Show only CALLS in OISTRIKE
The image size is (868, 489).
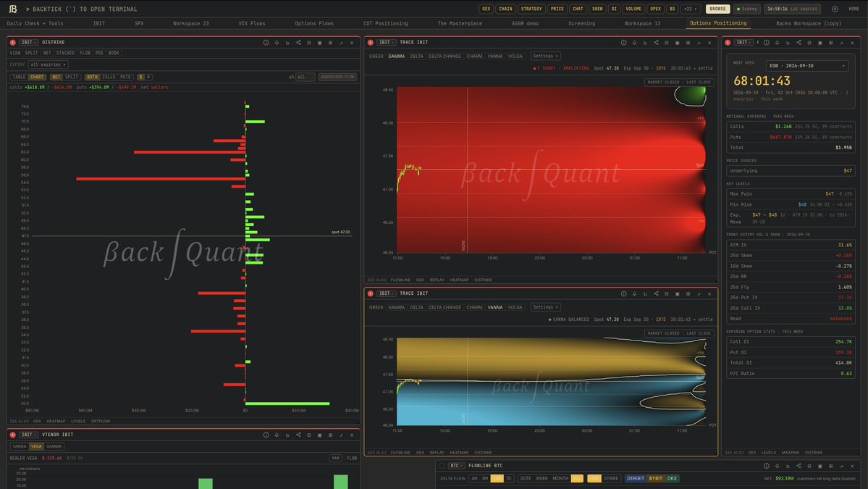click(109, 77)
